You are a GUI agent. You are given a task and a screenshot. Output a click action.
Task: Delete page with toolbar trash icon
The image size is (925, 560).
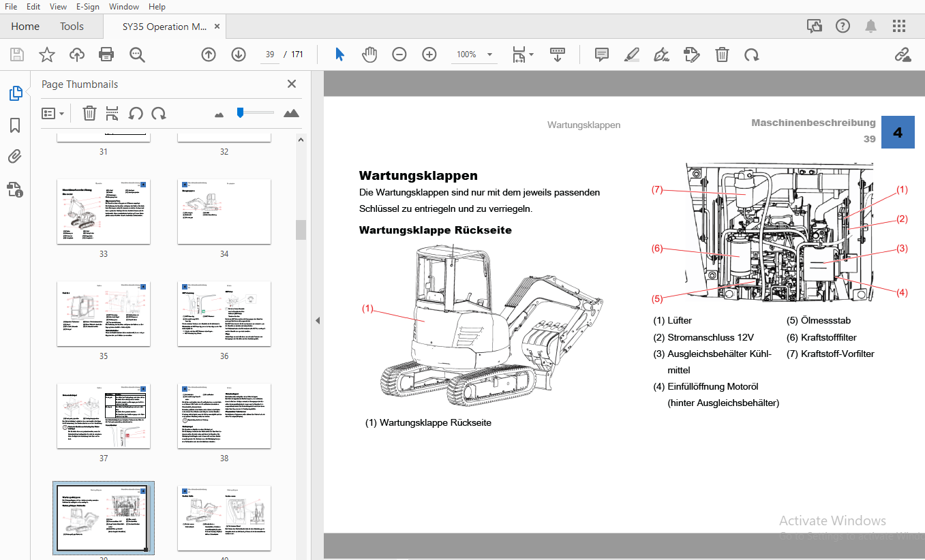coord(722,55)
